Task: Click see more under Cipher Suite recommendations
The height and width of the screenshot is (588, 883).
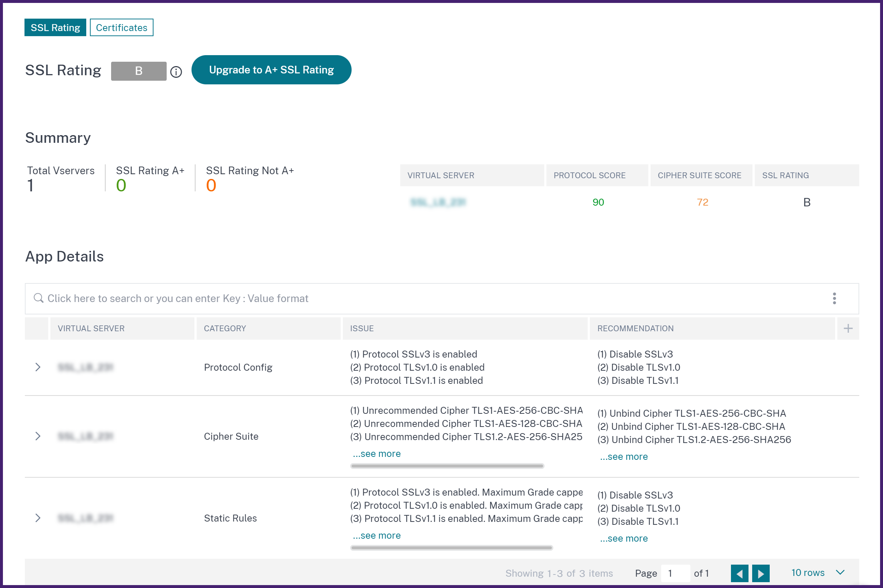Action: [x=624, y=457]
